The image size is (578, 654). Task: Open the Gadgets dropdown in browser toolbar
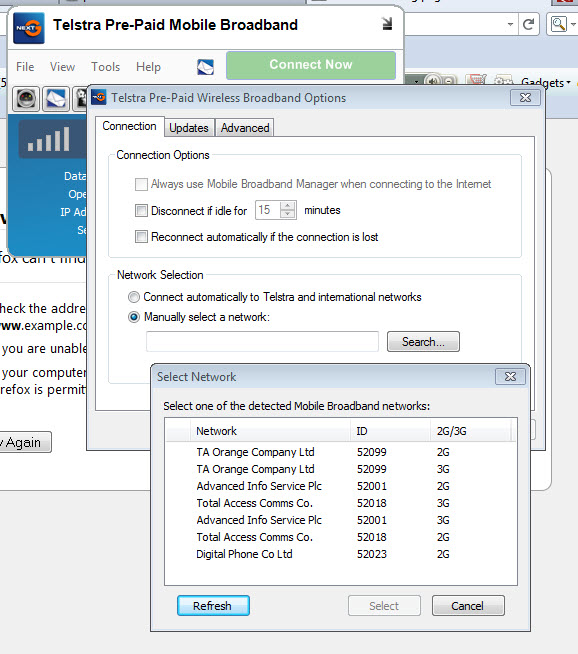coord(545,83)
